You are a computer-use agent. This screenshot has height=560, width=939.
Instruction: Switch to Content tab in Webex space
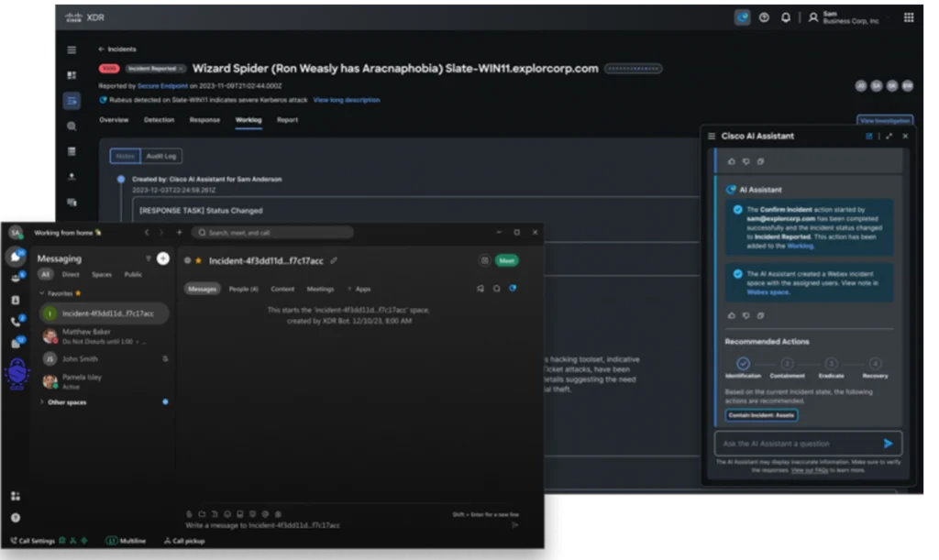(282, 289)
